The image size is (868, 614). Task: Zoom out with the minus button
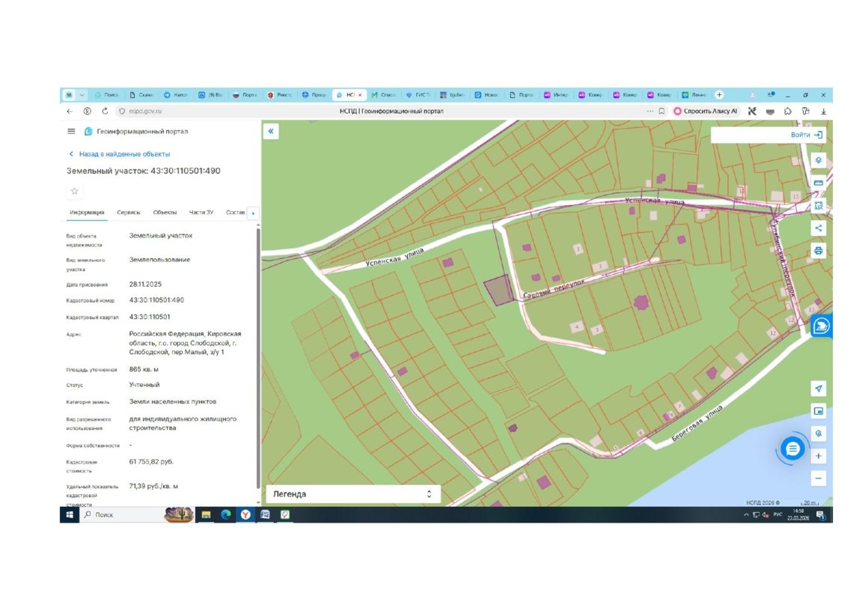point(818,478)
